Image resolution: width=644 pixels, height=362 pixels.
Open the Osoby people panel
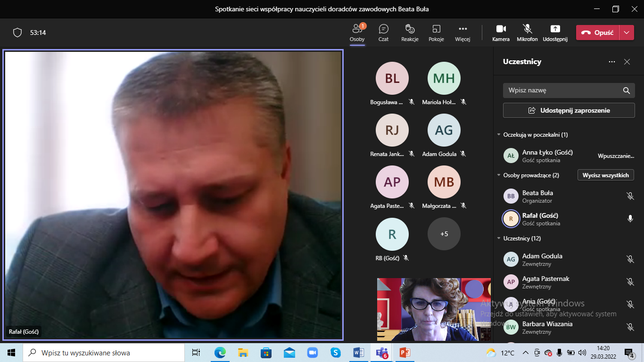357,33
